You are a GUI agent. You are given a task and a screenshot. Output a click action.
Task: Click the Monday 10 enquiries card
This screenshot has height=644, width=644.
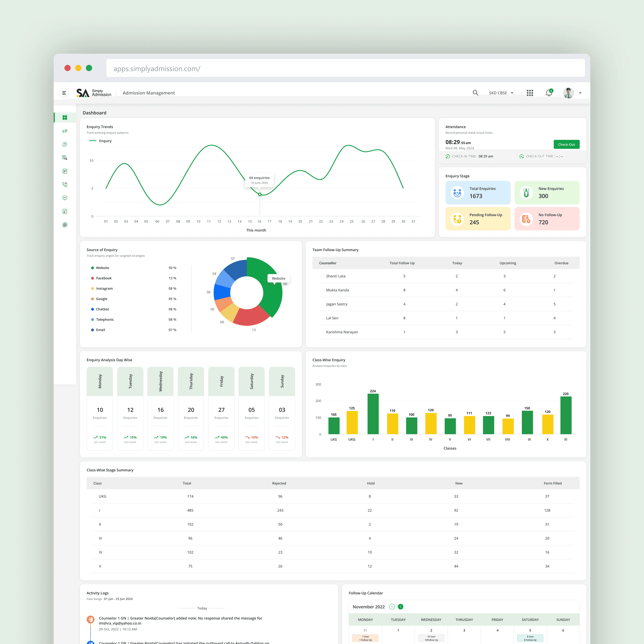[x=100, y=409]
